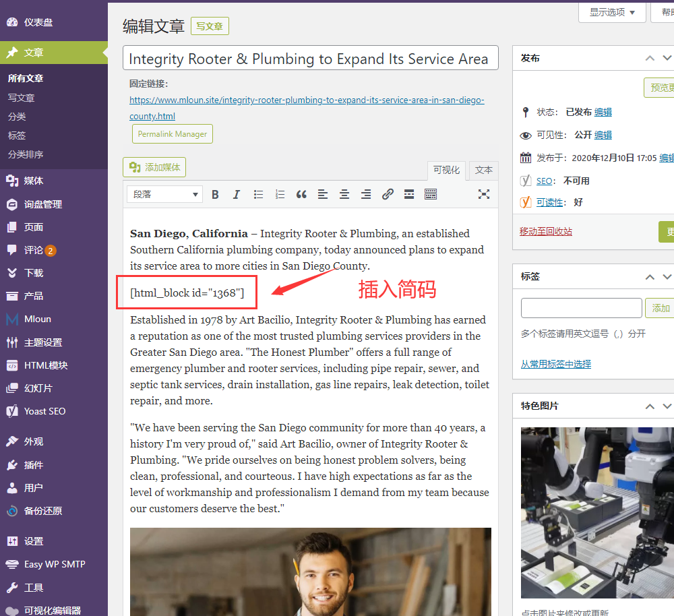The height and width of the screenshot is (616, 674).
Task: Insert a numbered list
Action: 280,195
